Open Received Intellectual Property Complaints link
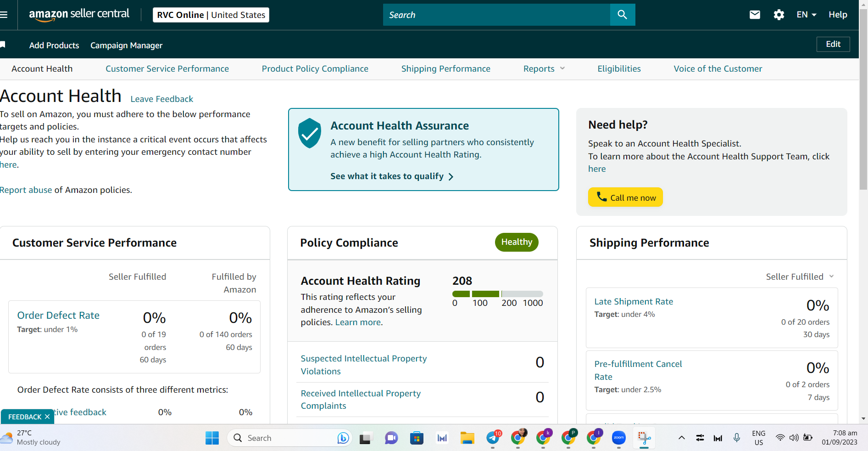Image resolution: width=868 pixels, height=451 pixels. [361, 400]
